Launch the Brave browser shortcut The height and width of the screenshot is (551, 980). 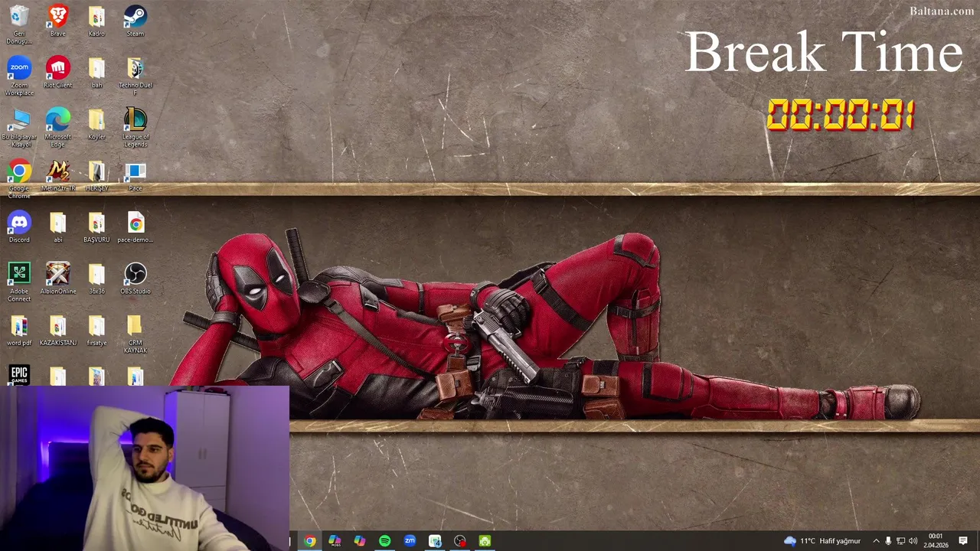click(x=58, y=21)
